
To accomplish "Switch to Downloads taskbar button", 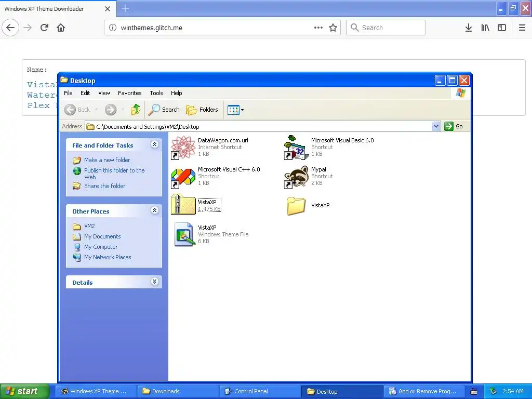I will click(178, 391).
